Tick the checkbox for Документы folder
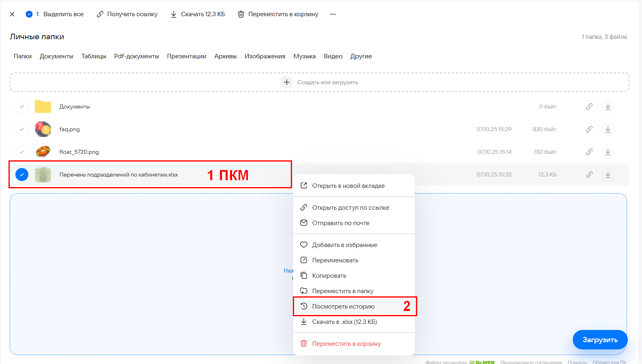 click(22, 106)
